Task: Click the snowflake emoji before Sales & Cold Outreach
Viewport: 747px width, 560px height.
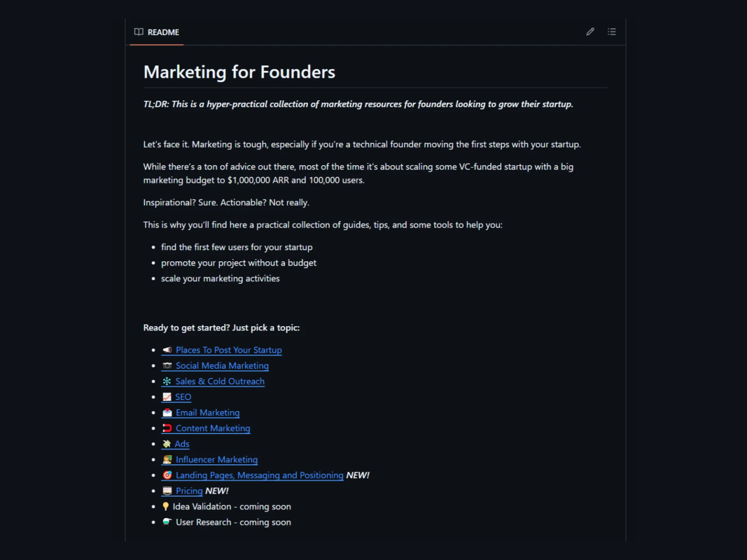Action: pyautogui.click(x=167, y=381)
